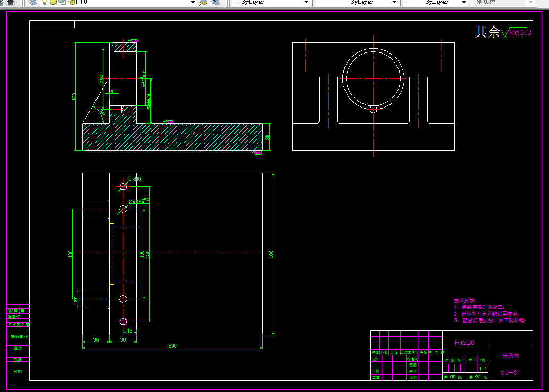Screen dimensions: 549x392
Task: Select the 180 width dimension
Action: 271,254
